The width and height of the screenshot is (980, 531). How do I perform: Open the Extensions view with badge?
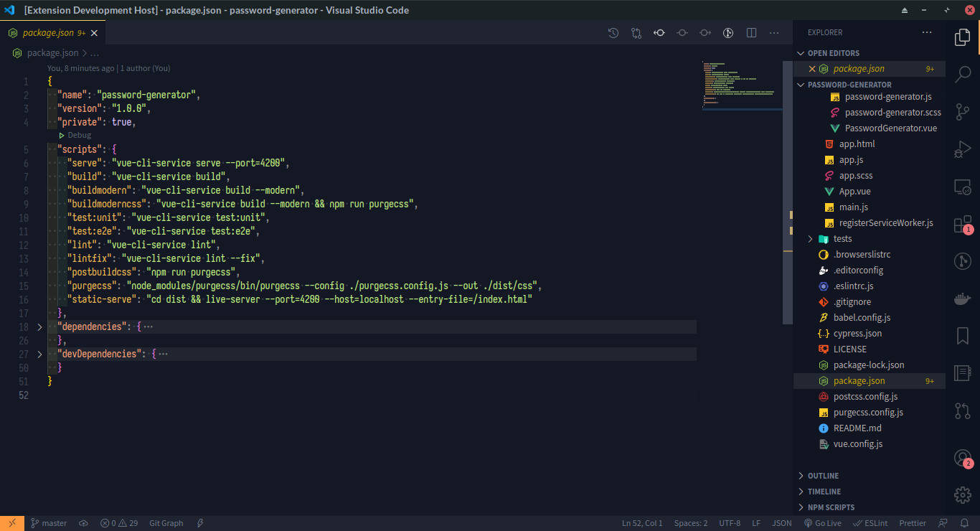click(962, 225)
